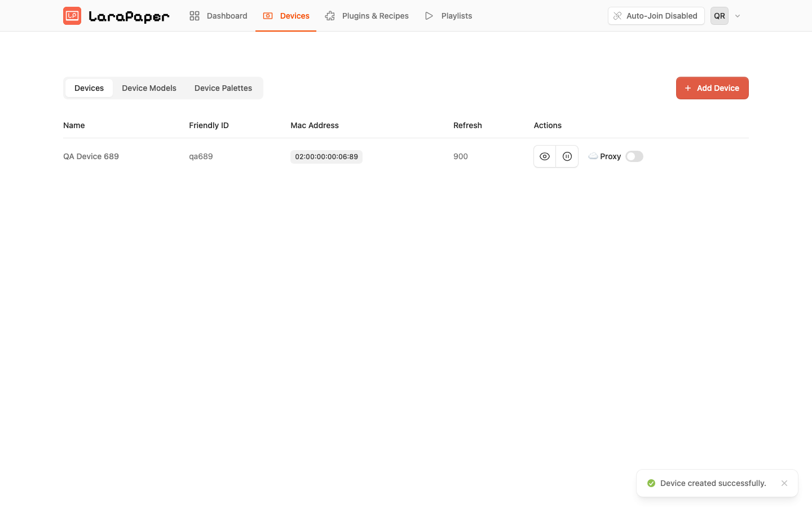Click the LaraPaper wordmark text
The image size is (812, 508).
[x=129, y=16]
